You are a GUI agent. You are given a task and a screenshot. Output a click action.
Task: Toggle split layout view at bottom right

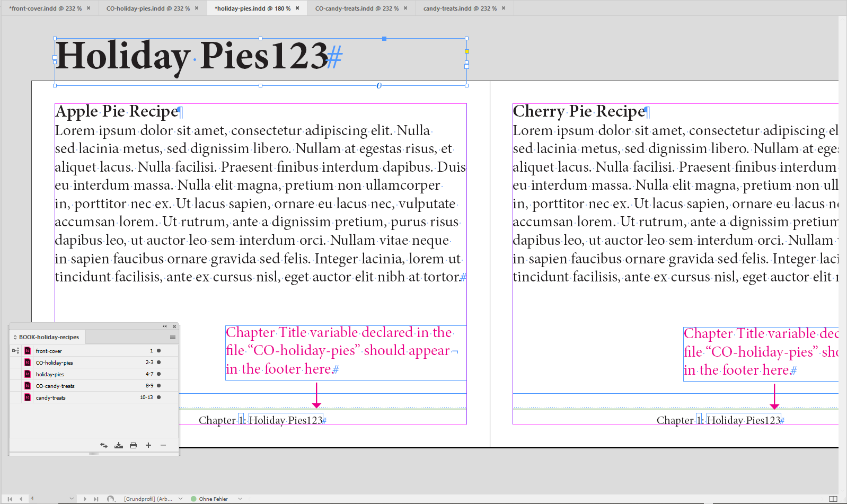833,499
